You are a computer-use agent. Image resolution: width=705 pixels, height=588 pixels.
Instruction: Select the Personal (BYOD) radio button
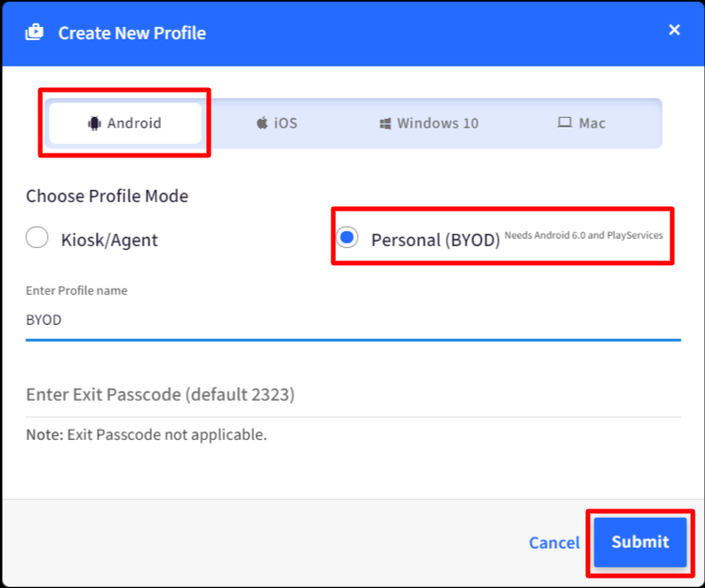pyautogui.click(x=347, y=237)
